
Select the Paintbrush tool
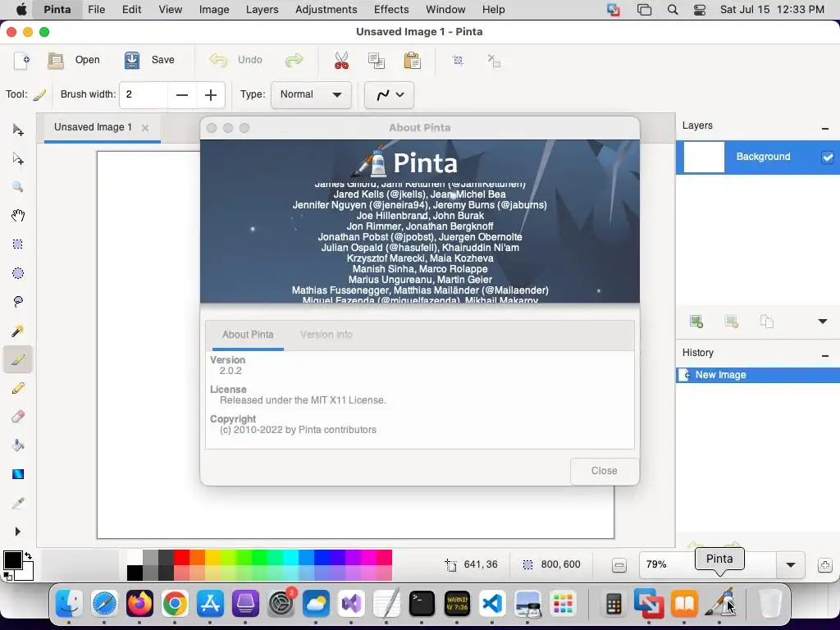click(x=18, y=359)
